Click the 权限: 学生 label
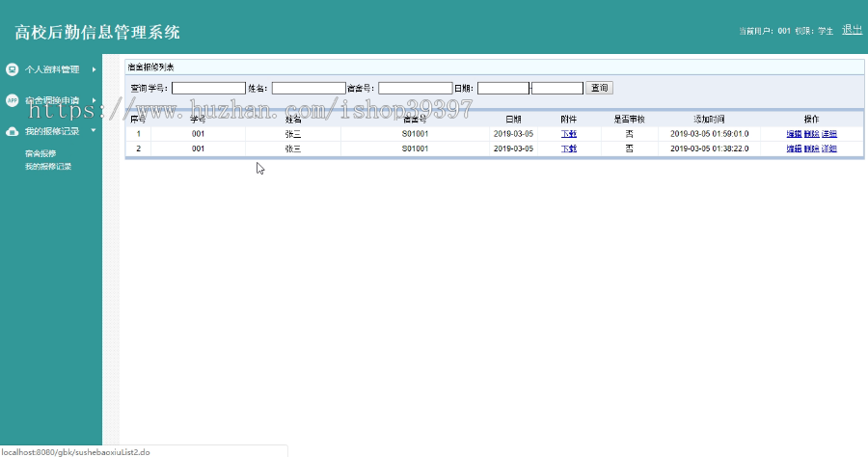This screenshot has height=457, width=868. pos(814,31)
